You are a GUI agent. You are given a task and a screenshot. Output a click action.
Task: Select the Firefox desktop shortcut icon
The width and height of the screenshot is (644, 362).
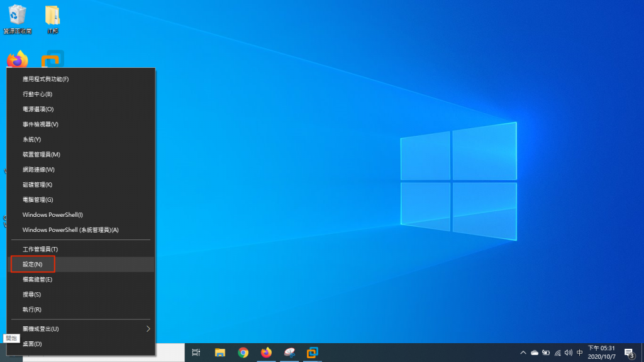click(17, 60)
